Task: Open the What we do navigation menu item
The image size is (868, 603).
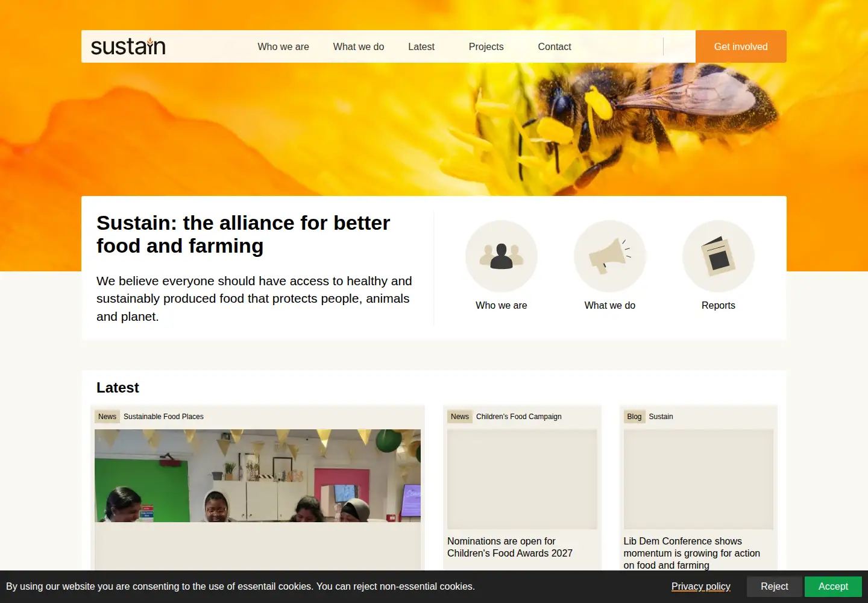Action: tap(359, 46)
